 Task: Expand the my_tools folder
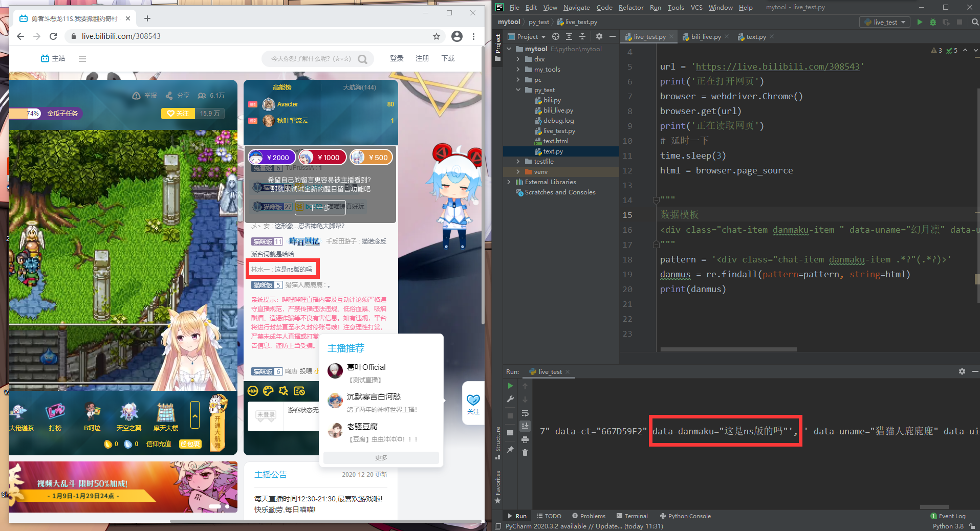[x=518, y=70]
